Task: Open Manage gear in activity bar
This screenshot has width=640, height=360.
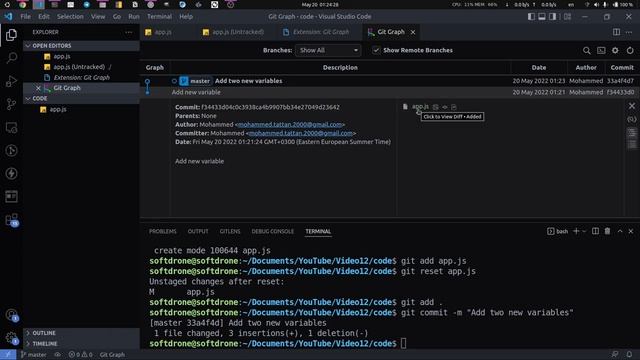Action: click(11, 338)
